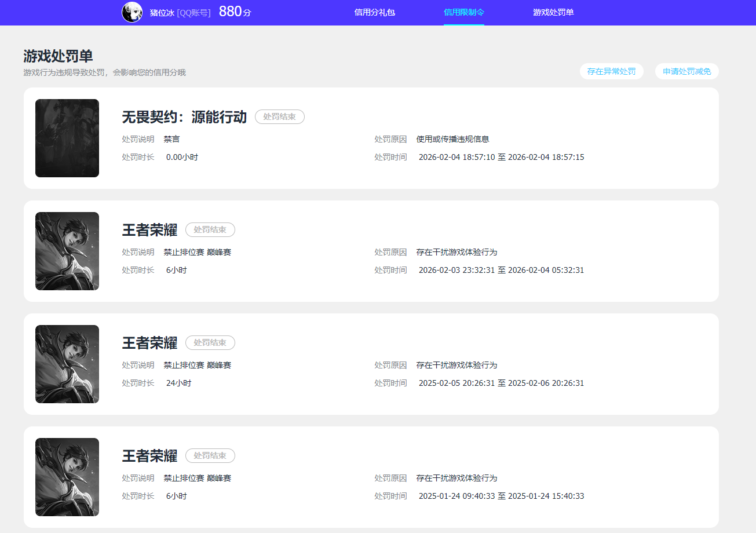Switch to the 信用限制令 tab

pyautogui.click(x=463, y=12)
